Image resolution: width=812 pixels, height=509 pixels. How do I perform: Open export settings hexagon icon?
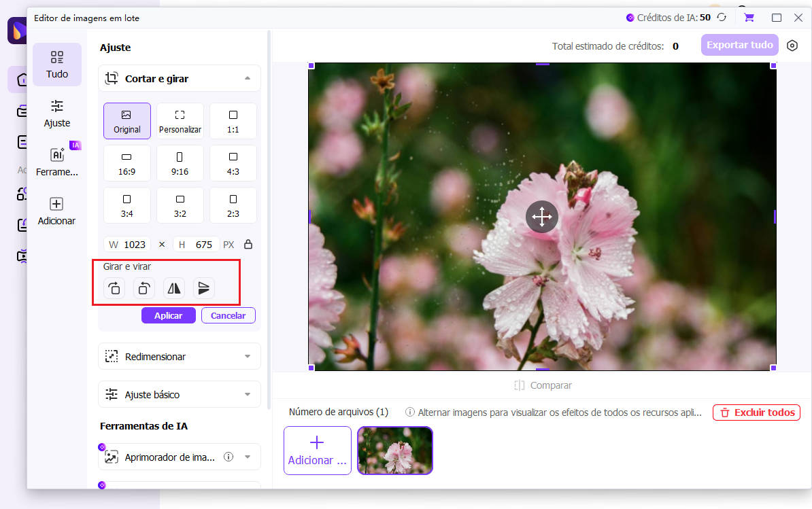[792, 46]
